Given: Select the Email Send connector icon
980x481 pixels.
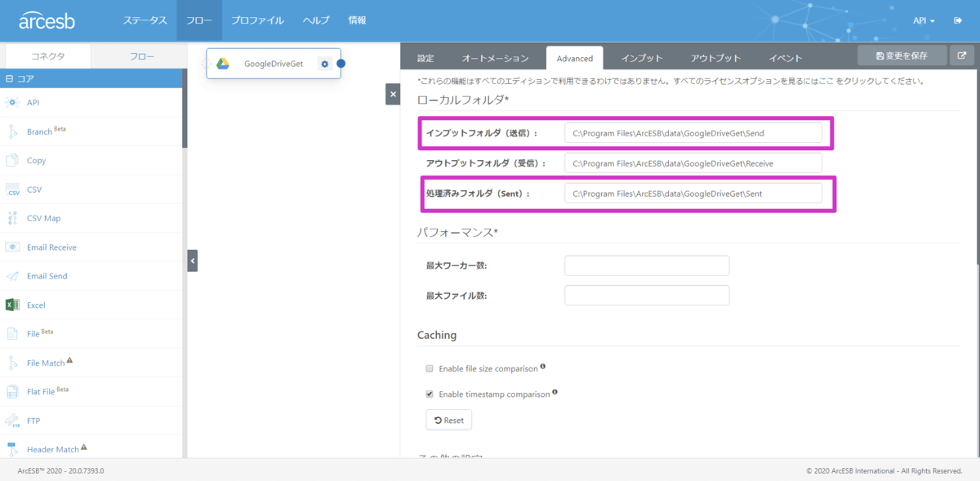Looking at the screenshot, I should coord(12,276).
